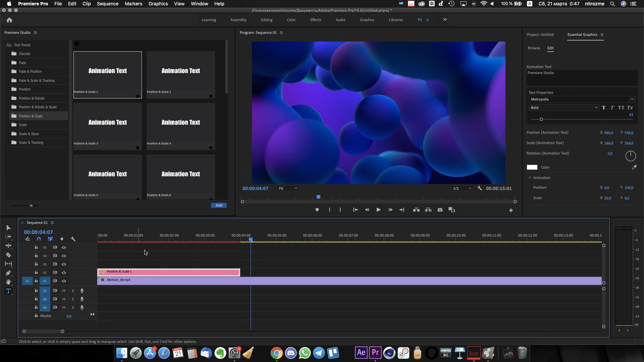Click the Slip tool icon
Image resolution: width=644 pixels, height=362 pixels.
pos(8,263)
